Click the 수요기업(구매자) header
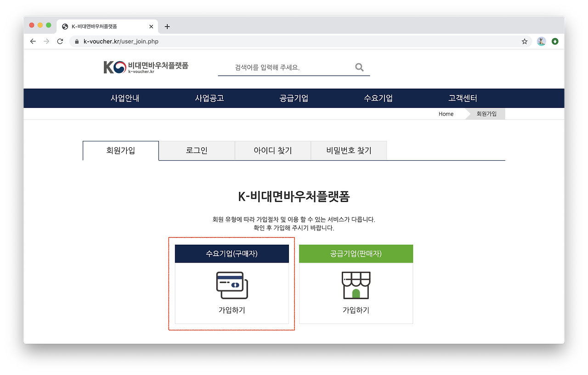Image resolution: width=588 pixels, height=375 pixels. (x=232, y=254)
